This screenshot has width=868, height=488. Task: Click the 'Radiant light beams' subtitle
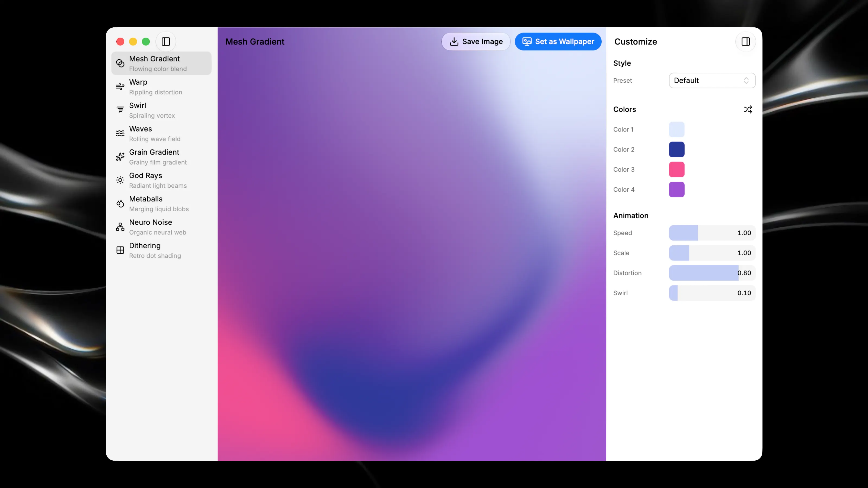[x=158, y=186]
